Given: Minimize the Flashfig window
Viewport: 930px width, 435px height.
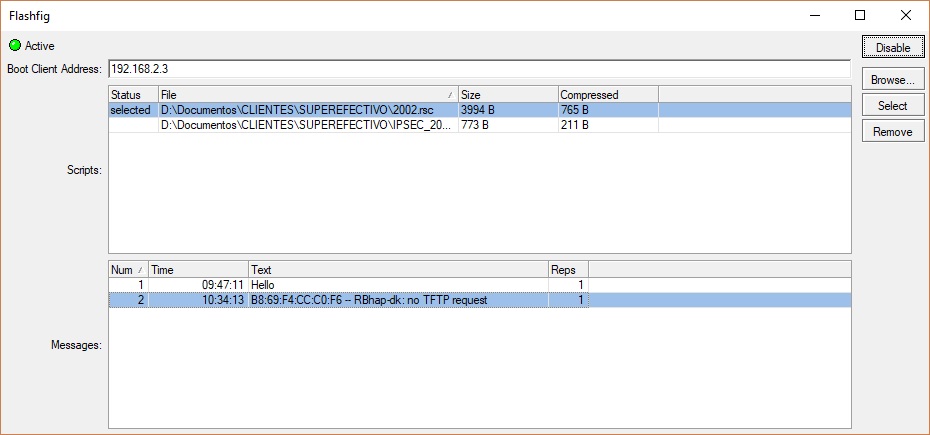Looking at the screenshot, I should pyautogui.click(x=814, y=15).
